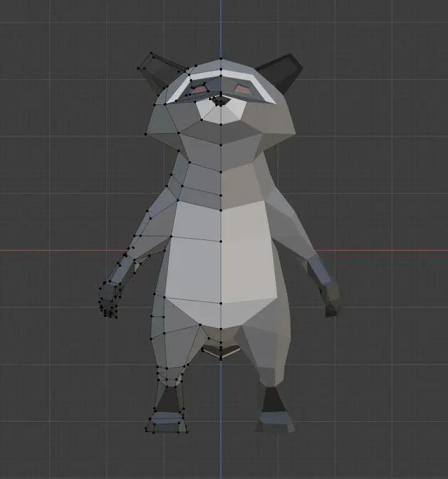Click the hand covered with vertex dots
The height and width of the screenshot is (479, 448).
click(x=110, y=299)
